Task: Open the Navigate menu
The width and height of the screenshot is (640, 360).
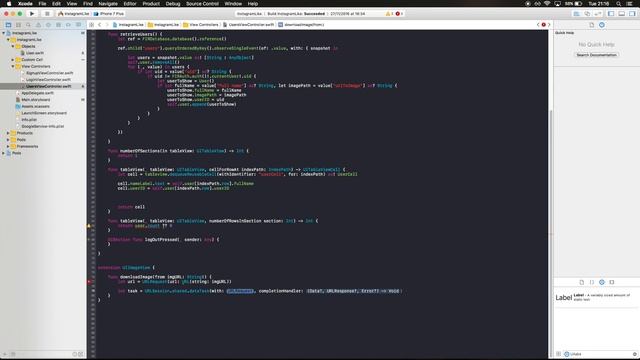Action: (x=108, y=4)
